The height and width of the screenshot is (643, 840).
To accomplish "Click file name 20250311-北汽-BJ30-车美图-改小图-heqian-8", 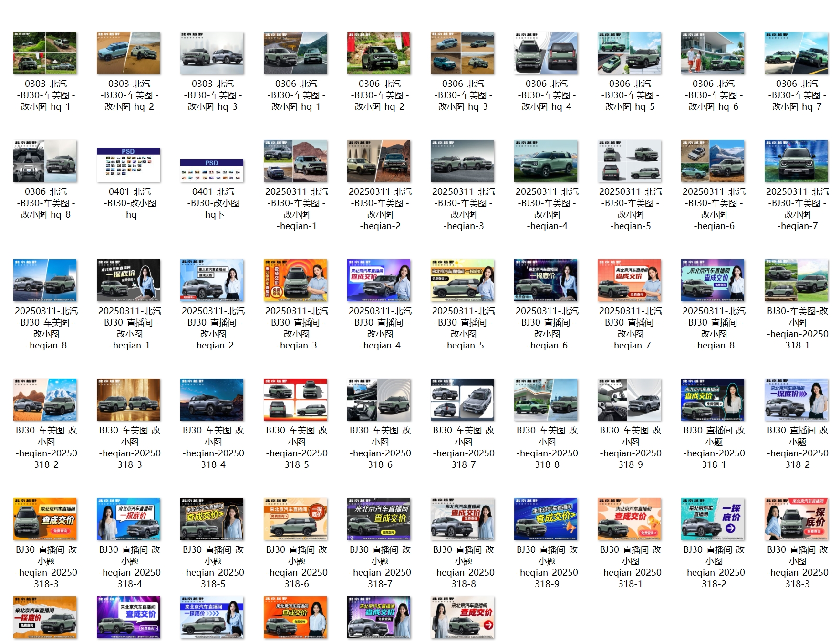I will (46, 328).
